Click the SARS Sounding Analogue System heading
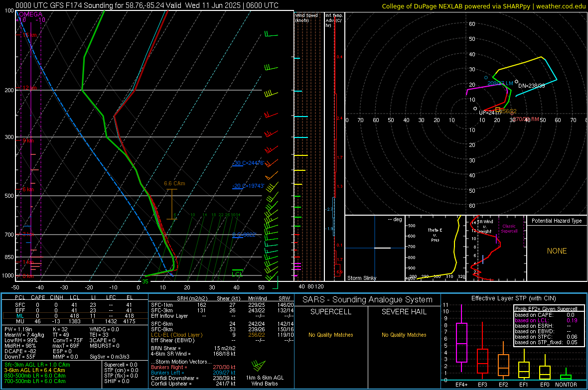This screenshot has height=390, width=588. click(368, 300)
